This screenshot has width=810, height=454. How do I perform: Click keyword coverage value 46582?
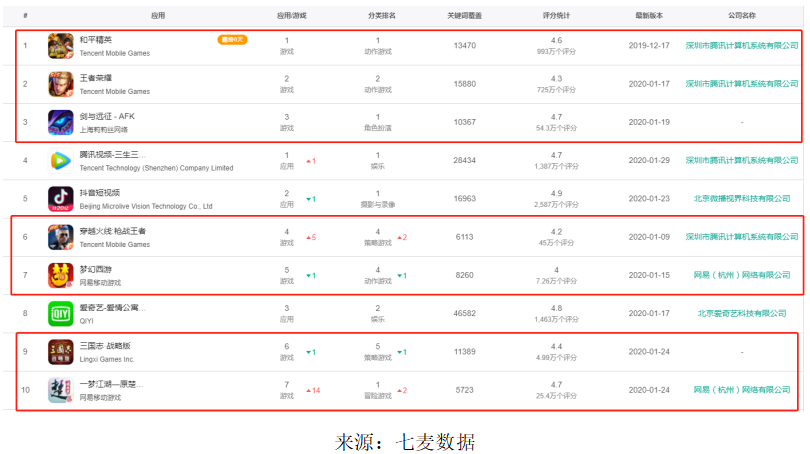(x=464, y=313)
